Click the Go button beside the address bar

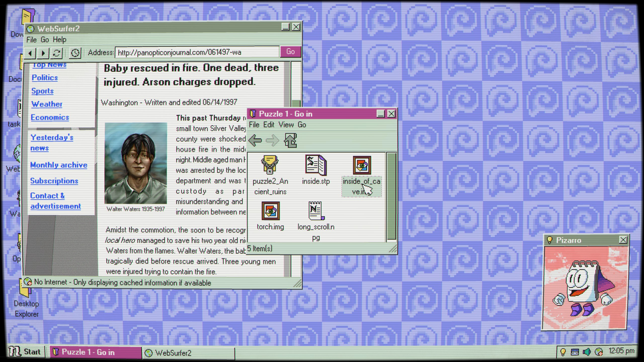(290, 52)
